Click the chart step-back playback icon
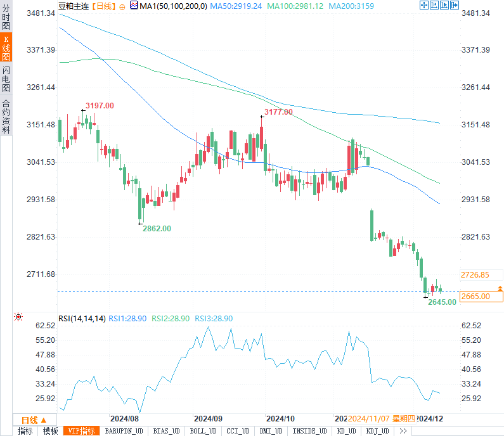Image resolution: width=504 pixels, height=436 pixels. [434, 5]
